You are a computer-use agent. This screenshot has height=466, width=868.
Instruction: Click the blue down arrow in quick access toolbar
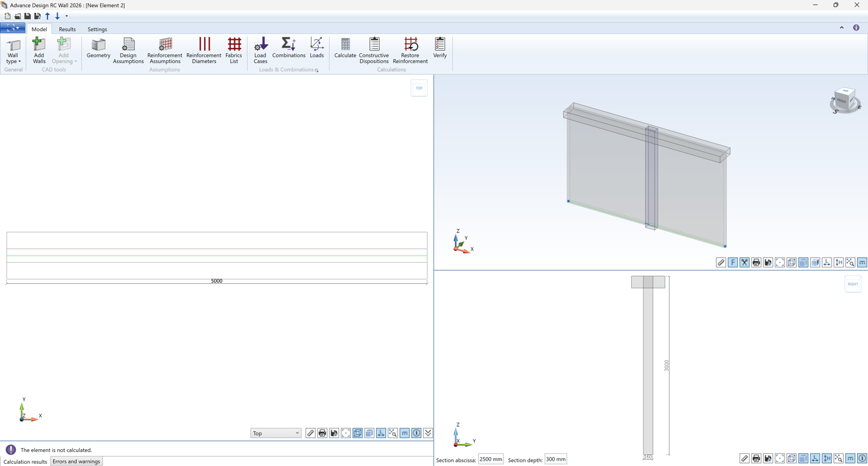point(57,16)
